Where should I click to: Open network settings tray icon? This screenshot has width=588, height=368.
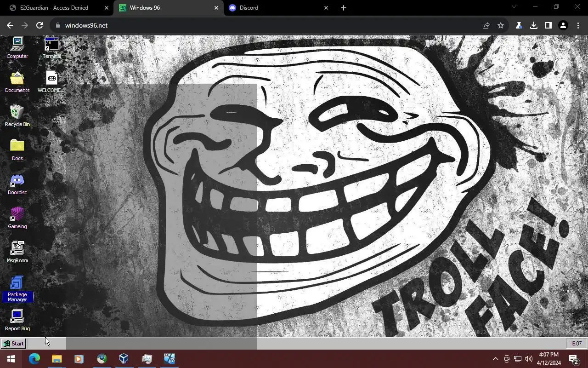(x=518, y=359)
